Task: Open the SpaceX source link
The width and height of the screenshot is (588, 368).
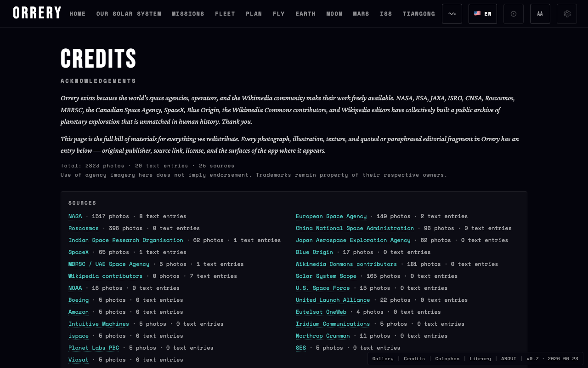Action: (79, 252)
